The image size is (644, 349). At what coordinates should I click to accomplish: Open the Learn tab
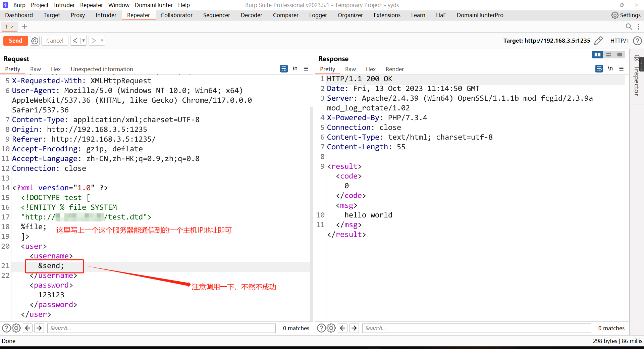(x=418, y=15)
